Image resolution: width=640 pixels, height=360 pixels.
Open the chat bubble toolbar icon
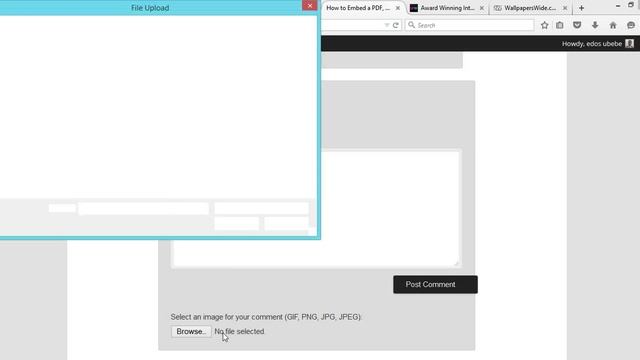(x=631, y=25)
